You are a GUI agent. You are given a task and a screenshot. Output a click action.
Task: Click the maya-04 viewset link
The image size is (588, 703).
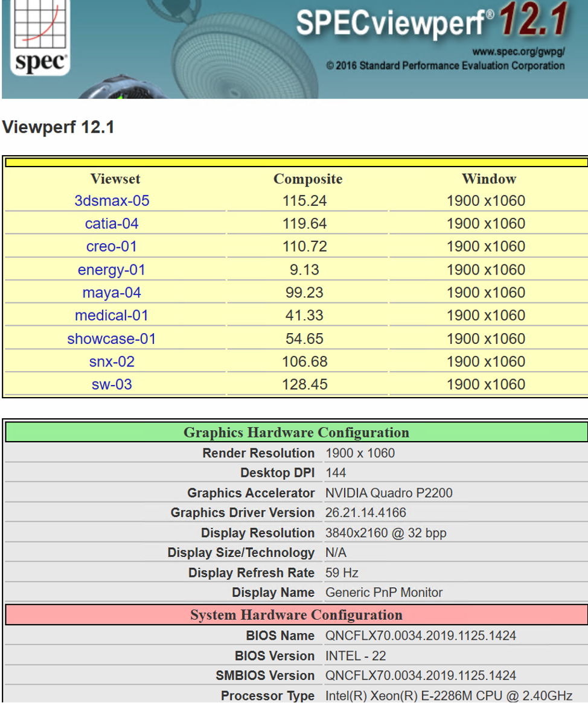(112, 293)
